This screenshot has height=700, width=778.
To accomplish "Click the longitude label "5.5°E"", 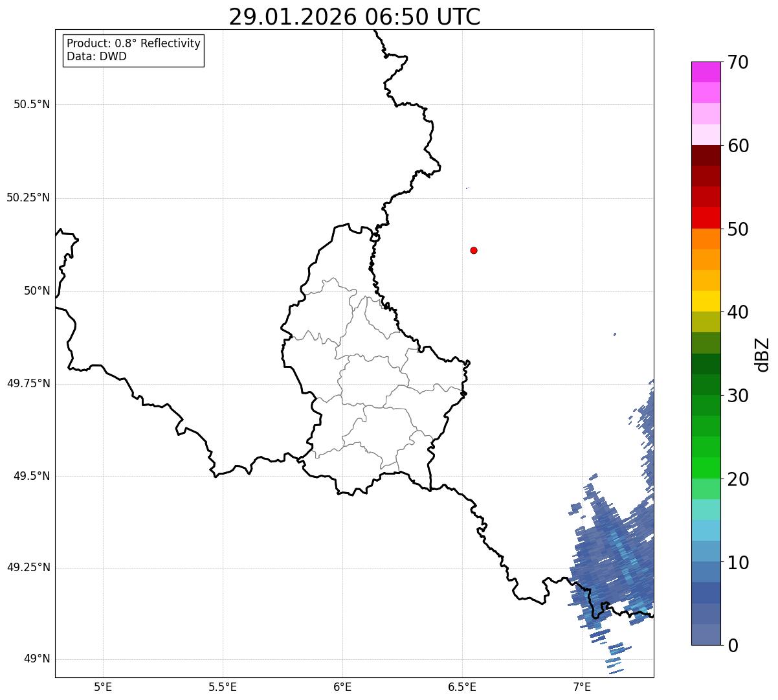I will pyautogui.click(x=223, y=687).
